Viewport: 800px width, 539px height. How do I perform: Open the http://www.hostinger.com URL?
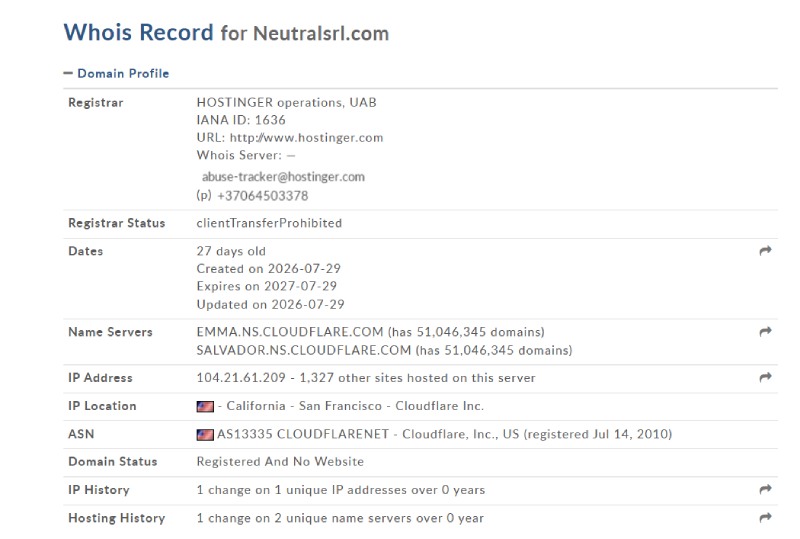pos(306,138)
